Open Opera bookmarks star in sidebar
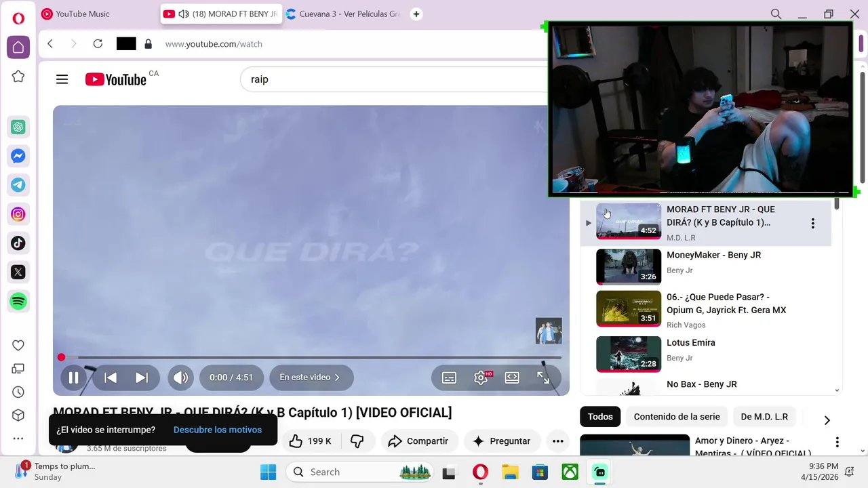Viewport: 868px width, 488px height. (x=18, y=77)
